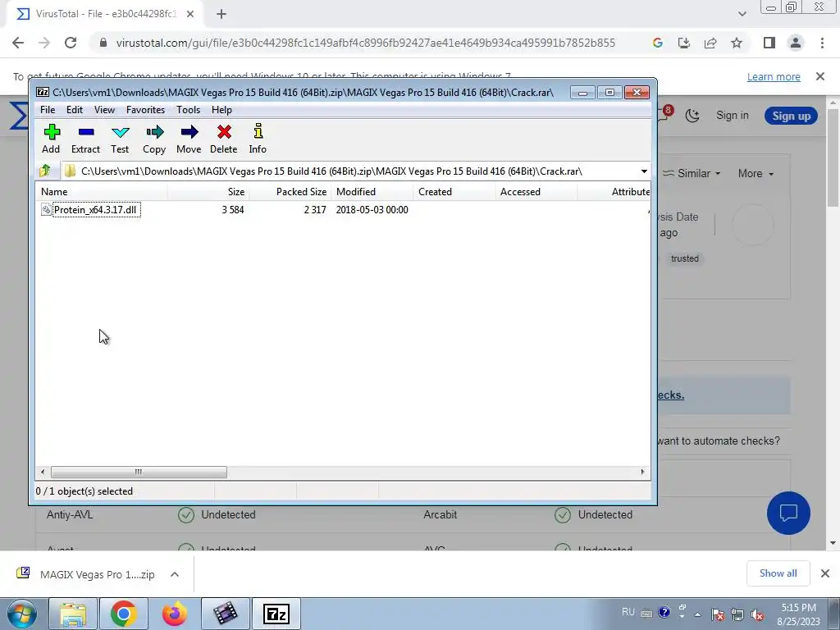The width and height of the screenshot is (840, 630).
Task: Click the 7-Zip path address field
Action: [354, 171]
